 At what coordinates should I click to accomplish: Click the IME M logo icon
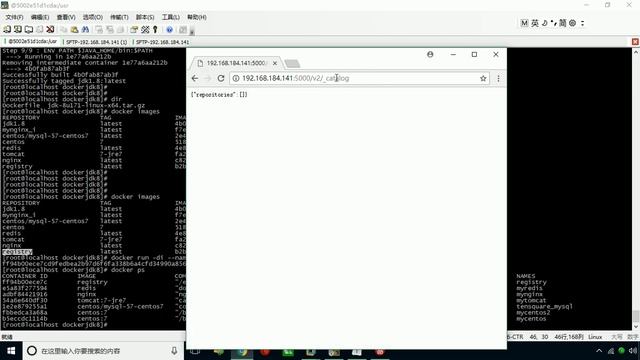point(524,23)
